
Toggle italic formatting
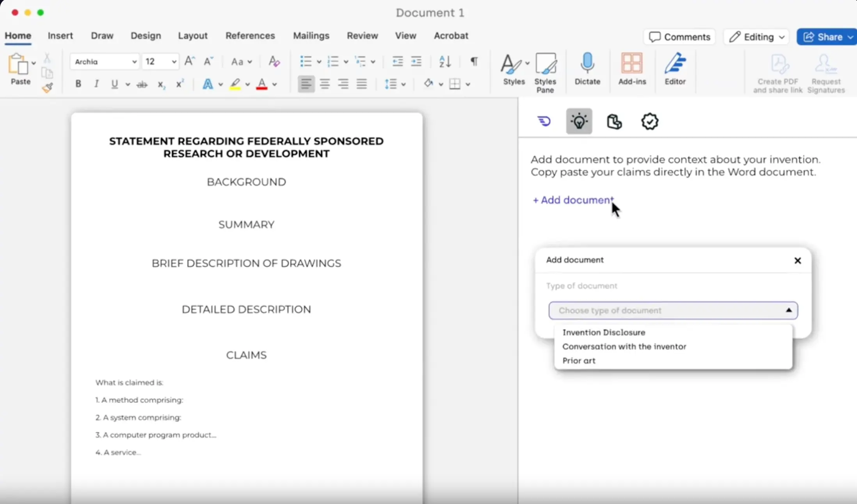(96, 84)
